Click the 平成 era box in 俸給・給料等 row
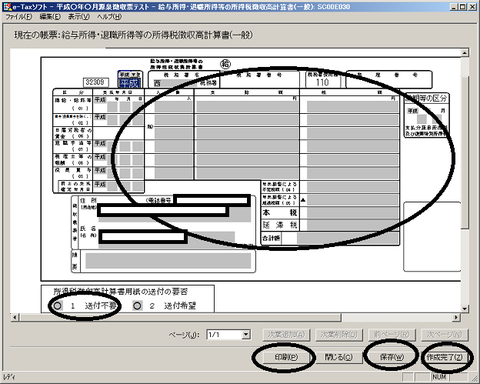This screenshot has height=384, width=480. point(100,100)
